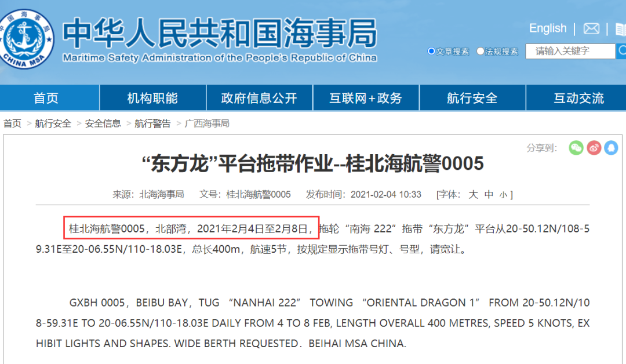Click the 分享到 label
Viewport: 626px width, 364px height.
coord(541,148)
